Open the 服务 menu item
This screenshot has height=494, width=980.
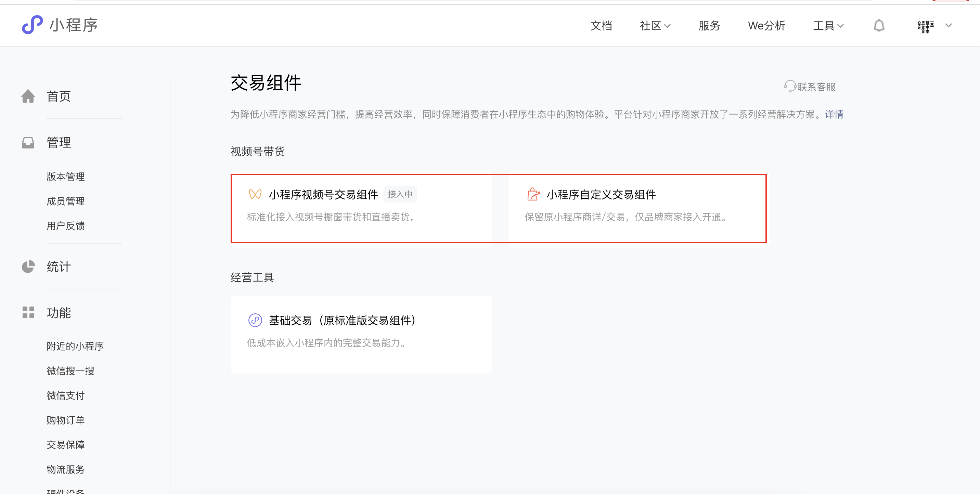pyautogui.click(x=709, y=26)
